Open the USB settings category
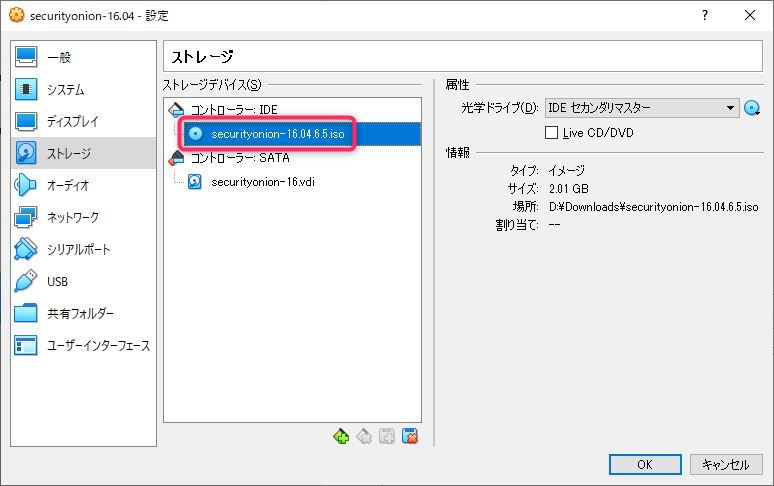 pyautogui.click(x=83, y=281)
